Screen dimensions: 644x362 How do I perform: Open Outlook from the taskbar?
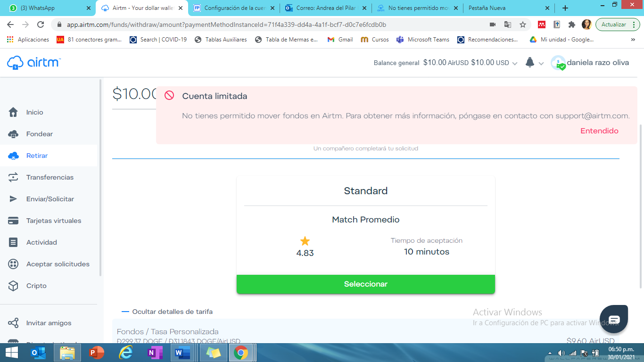(38, 353)
